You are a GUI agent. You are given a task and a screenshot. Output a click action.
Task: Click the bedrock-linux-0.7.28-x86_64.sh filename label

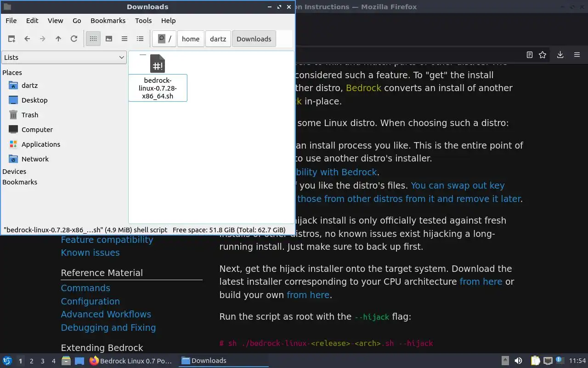[x=158, y=88]
